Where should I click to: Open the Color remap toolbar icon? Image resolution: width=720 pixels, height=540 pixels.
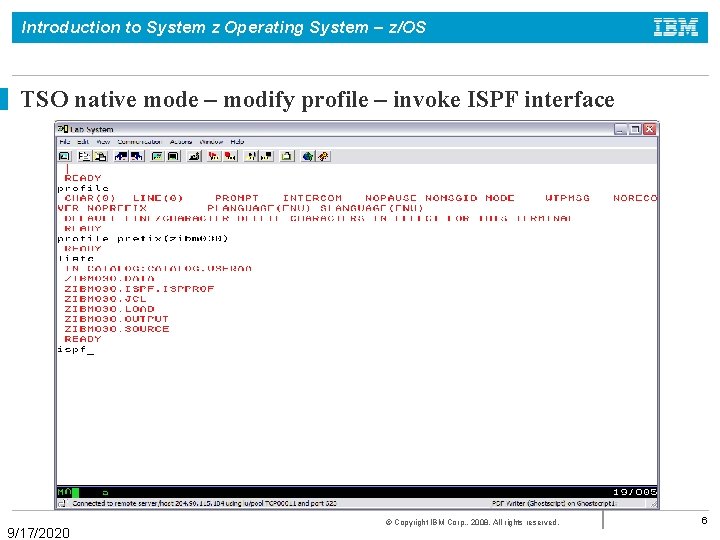pyautogui.click(x=173, y=157)
